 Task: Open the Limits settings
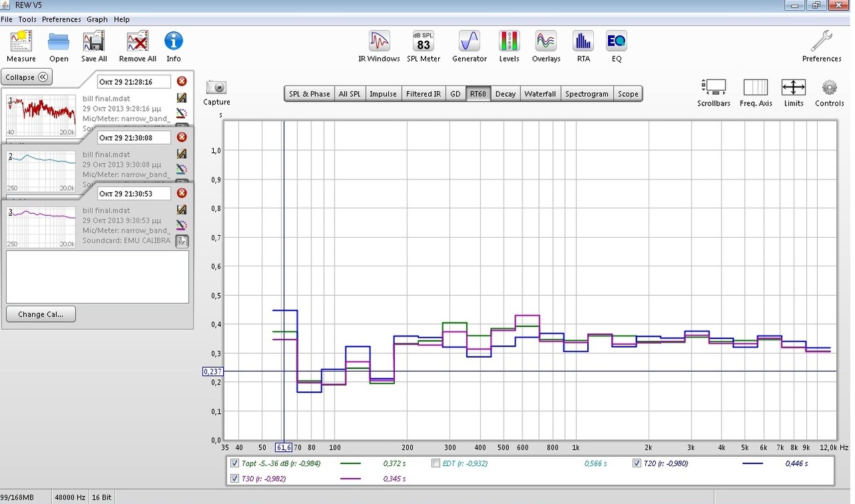(794, 87)
